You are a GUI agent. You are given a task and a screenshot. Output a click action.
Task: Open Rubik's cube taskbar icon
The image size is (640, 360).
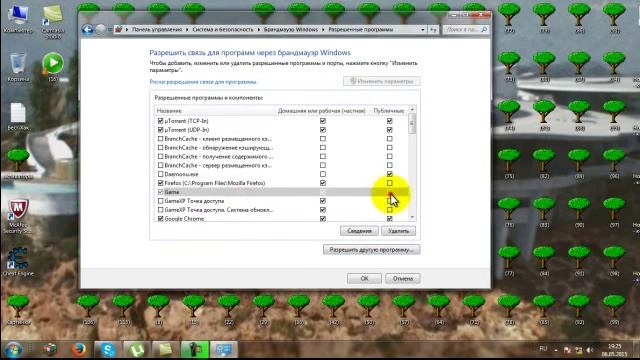pos(50,350)
